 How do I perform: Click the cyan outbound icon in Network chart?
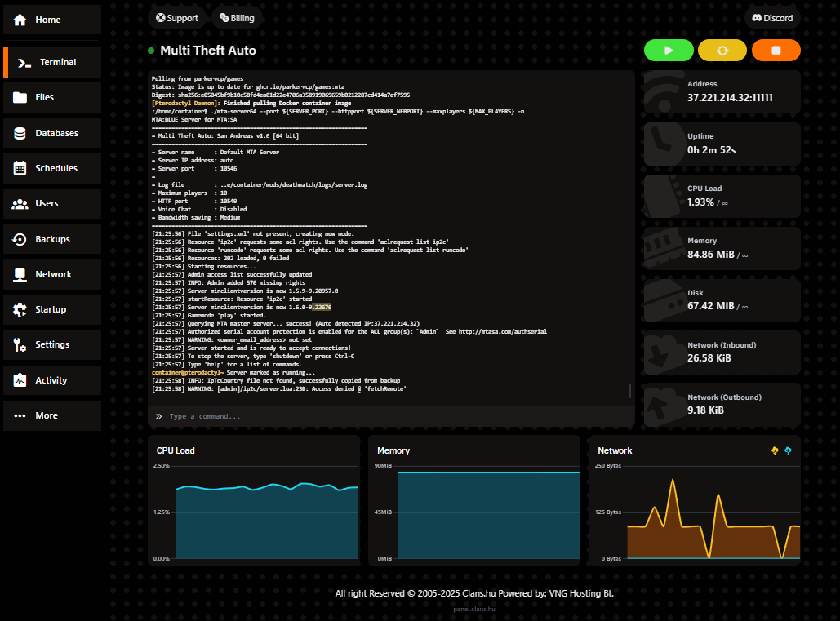(x=788, y=450)
